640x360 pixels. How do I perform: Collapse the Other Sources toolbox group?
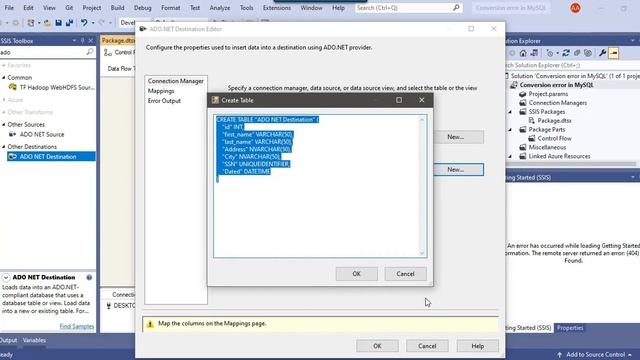[x=4, y=124]
